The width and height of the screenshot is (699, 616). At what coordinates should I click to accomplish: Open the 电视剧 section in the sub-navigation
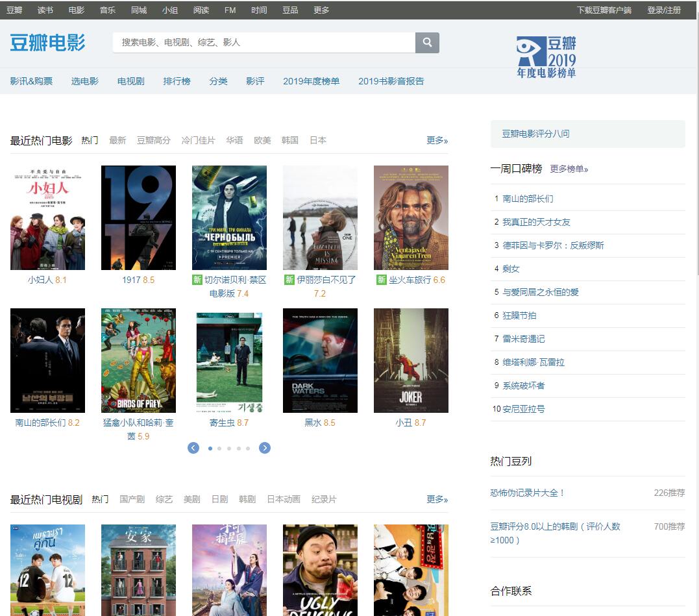point(130,81)
